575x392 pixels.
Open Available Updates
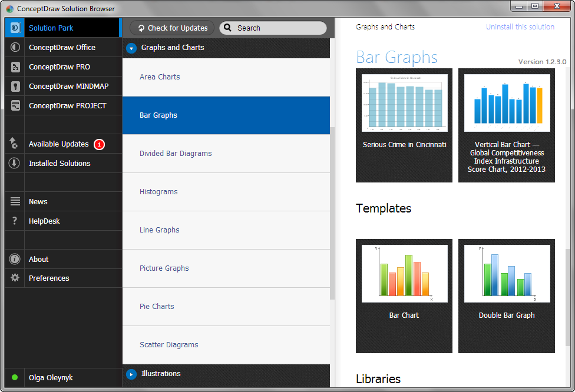(x=63, y=144)
